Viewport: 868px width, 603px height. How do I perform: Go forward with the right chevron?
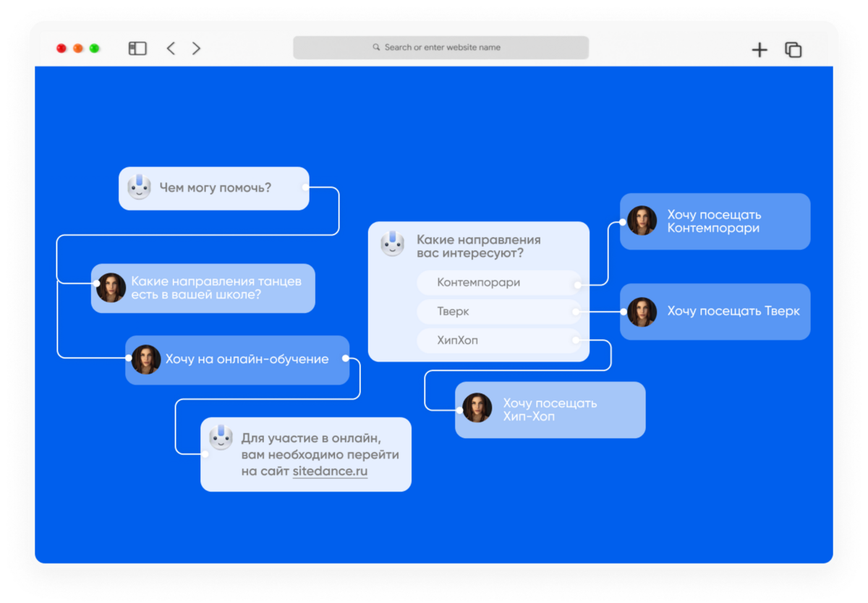coord(196,48)
